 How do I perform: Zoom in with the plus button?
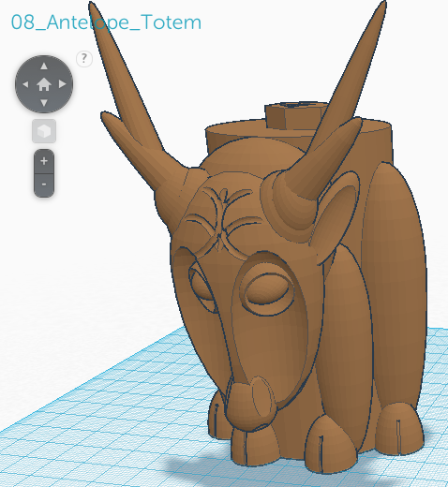[44, 161]
